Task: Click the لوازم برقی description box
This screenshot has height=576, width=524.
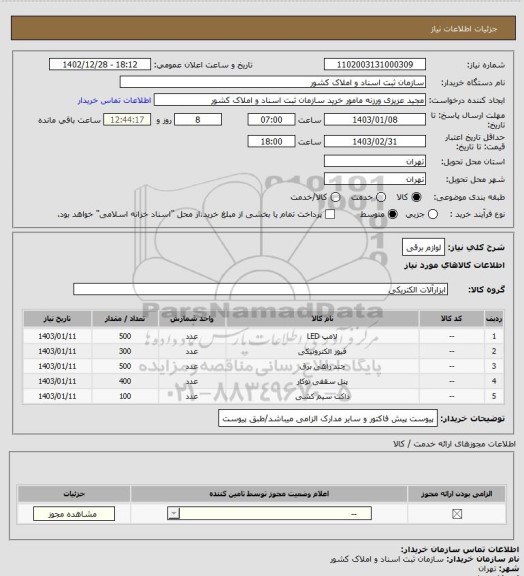Action: click(423, 248)
